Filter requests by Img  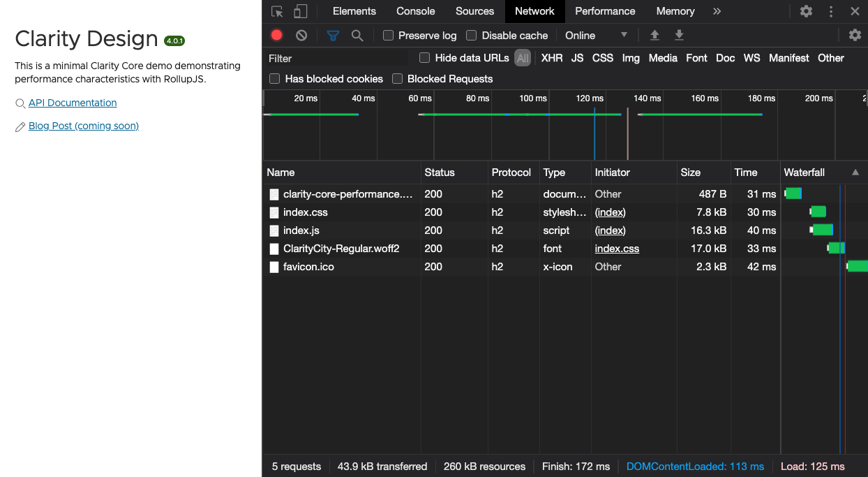click(x=631, y=58)
